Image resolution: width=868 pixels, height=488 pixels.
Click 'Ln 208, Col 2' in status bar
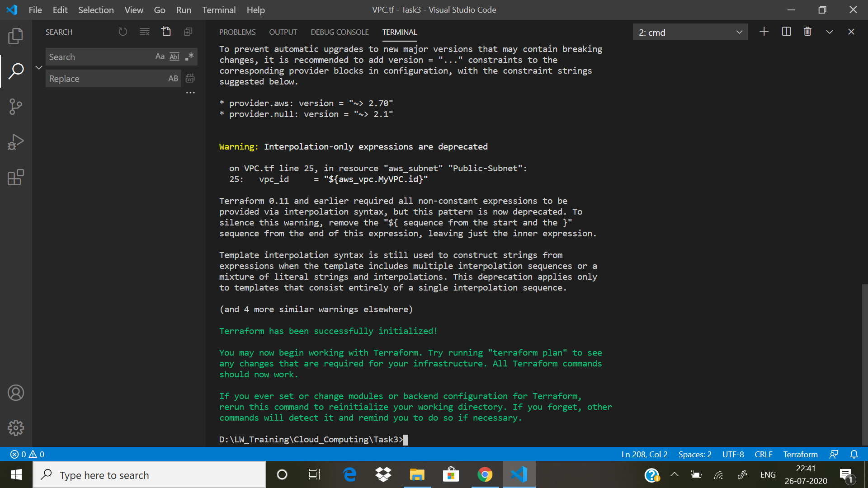[x=644, y=454]
